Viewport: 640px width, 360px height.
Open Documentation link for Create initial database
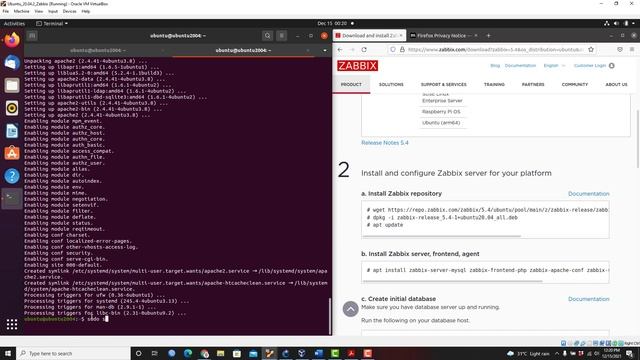click(589, 299)
